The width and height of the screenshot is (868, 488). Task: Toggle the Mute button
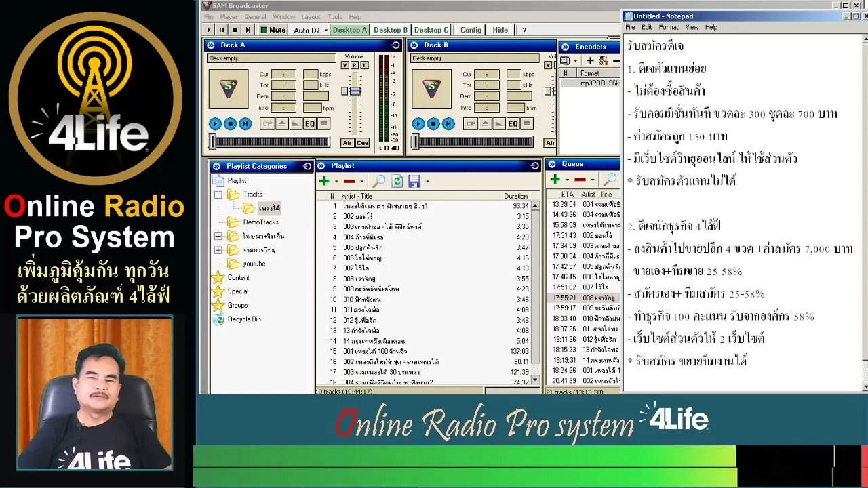pos(273,30)
